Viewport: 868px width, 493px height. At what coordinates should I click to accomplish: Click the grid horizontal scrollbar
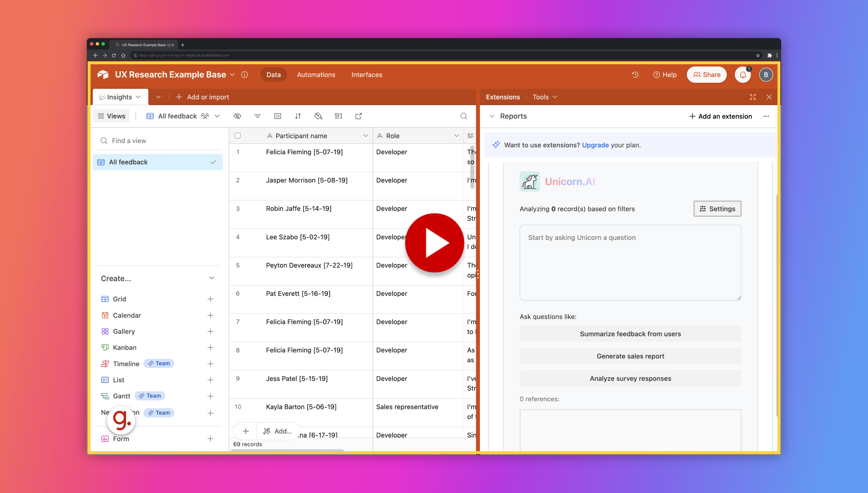[287, 450]
